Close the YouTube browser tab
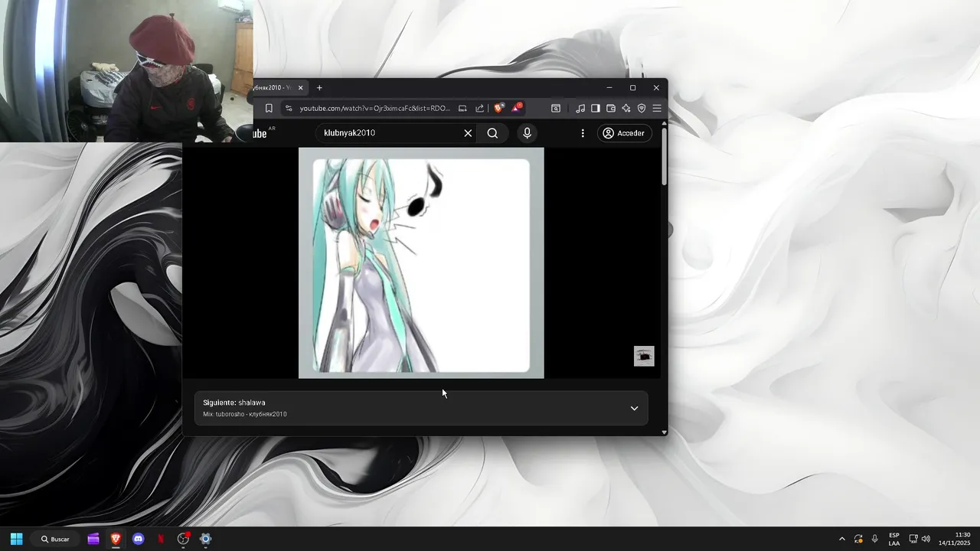980x551 pixels. 301,88
